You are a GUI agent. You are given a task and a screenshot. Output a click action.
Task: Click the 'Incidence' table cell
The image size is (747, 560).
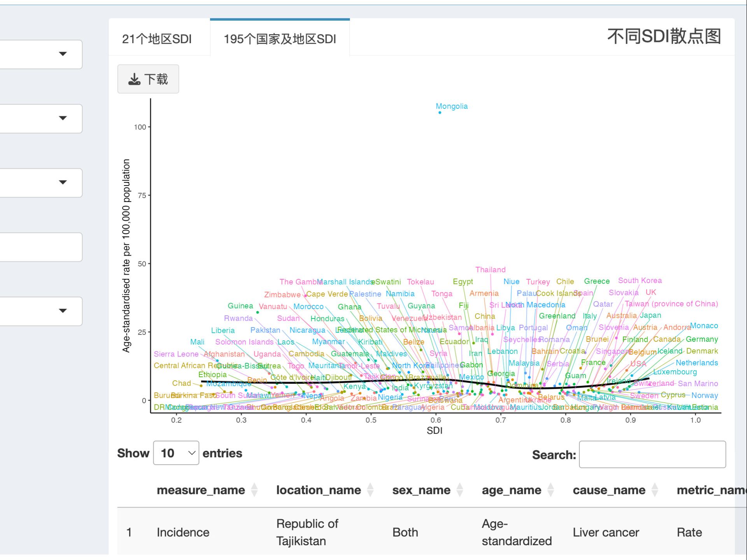[183, 532]
